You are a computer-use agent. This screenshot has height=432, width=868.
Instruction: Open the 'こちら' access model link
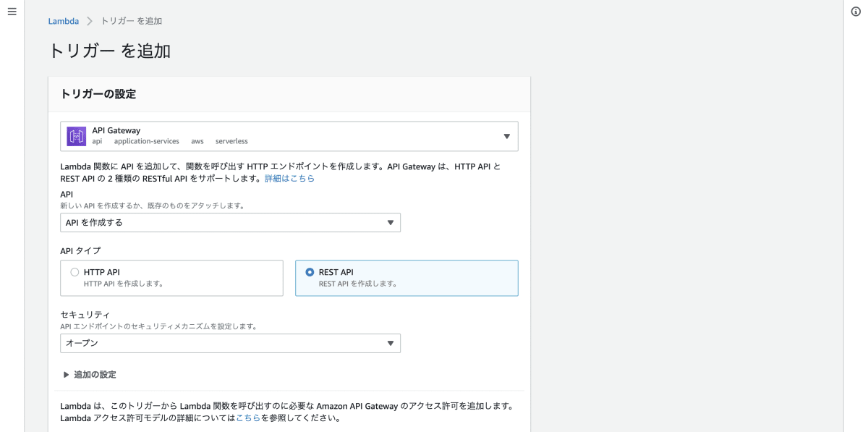point(247,418)
